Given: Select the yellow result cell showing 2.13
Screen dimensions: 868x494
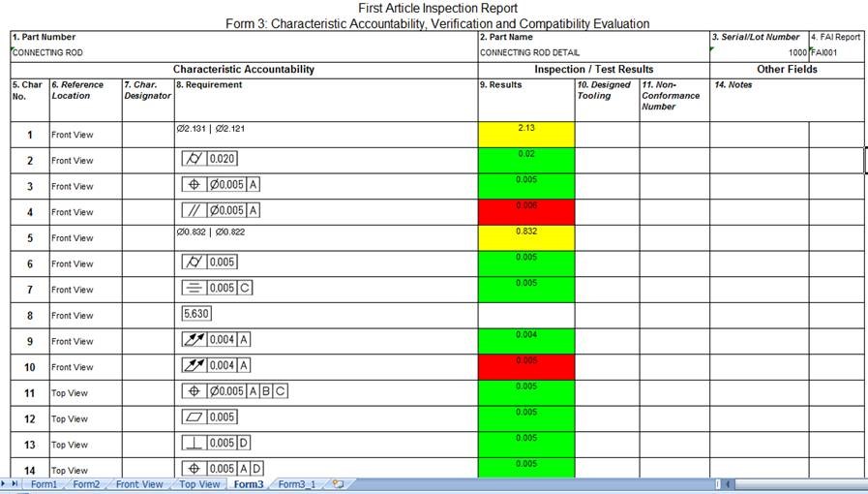Looking at the screenshot, I should (526, 135).
